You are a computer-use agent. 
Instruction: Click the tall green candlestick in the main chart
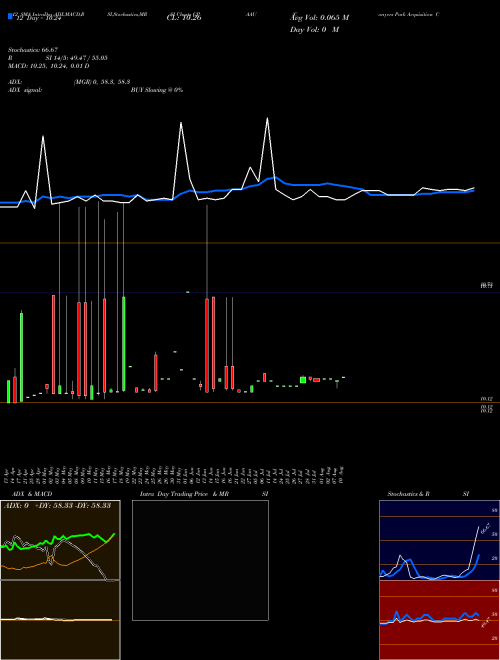tap(124, 343)
